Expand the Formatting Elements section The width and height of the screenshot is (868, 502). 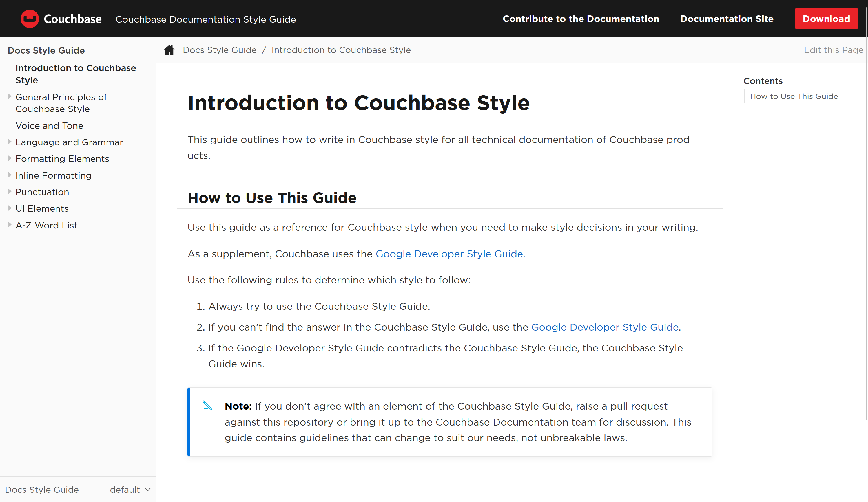click(x=10, y=158)
